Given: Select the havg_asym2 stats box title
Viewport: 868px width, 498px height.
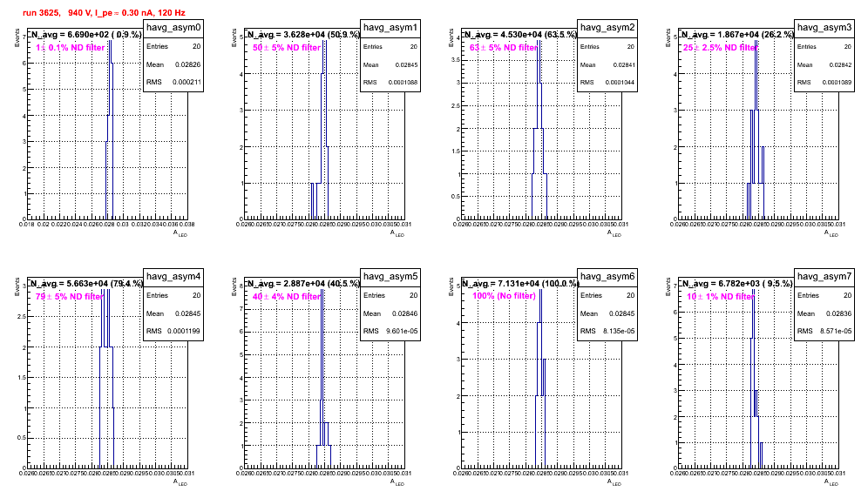Looking at the screenshot, I should 607,28.
